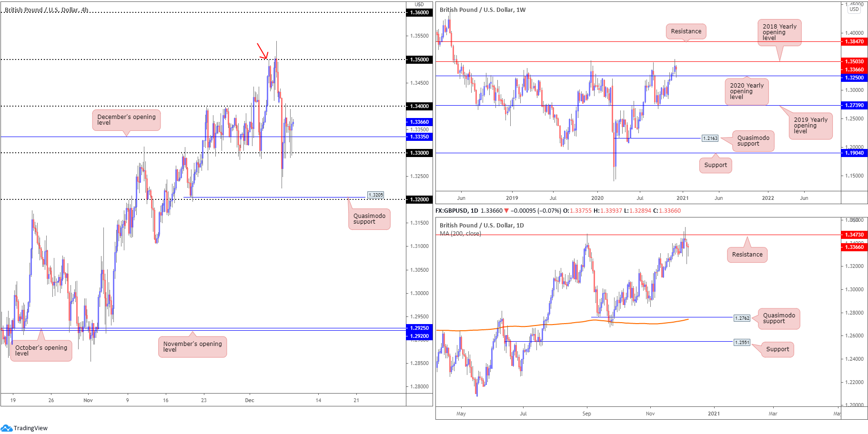Click the orange 200 moving average line

click(x=562, y=324)
